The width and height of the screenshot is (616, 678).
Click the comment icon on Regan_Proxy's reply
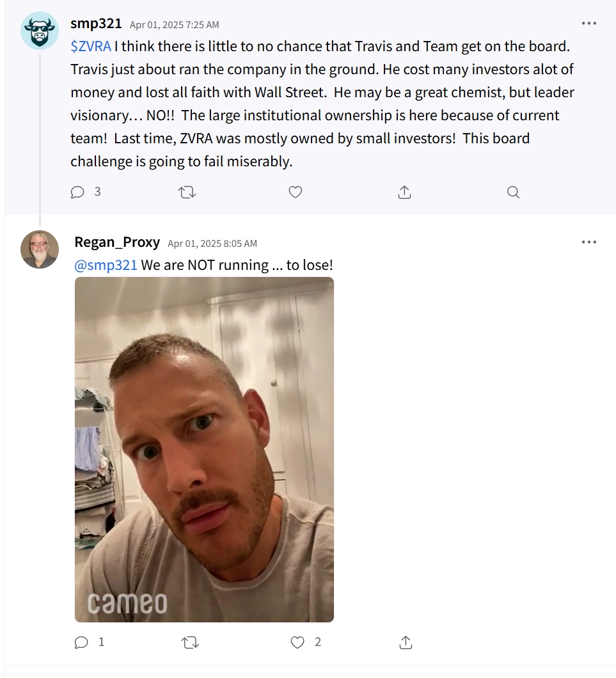pyautogui.click(x=81, y=642)
